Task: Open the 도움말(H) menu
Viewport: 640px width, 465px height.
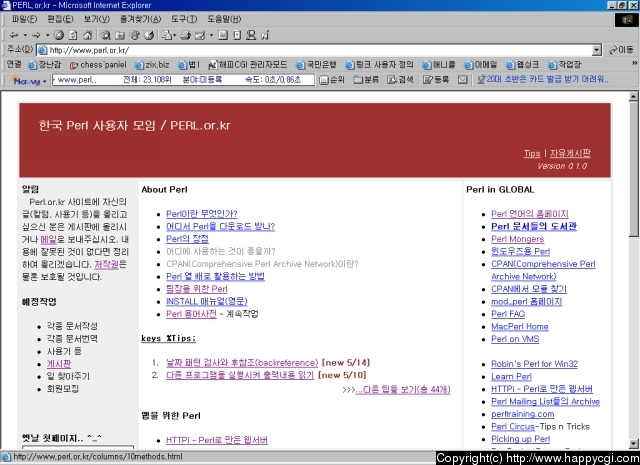Action: 224,19
